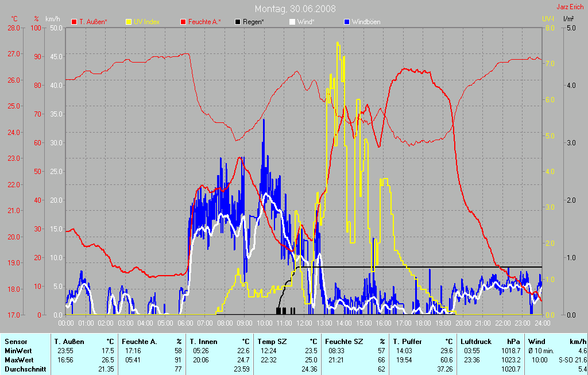Select the Windböen legend text
This screenshot has width=588, height=375.
coord(366,22)
